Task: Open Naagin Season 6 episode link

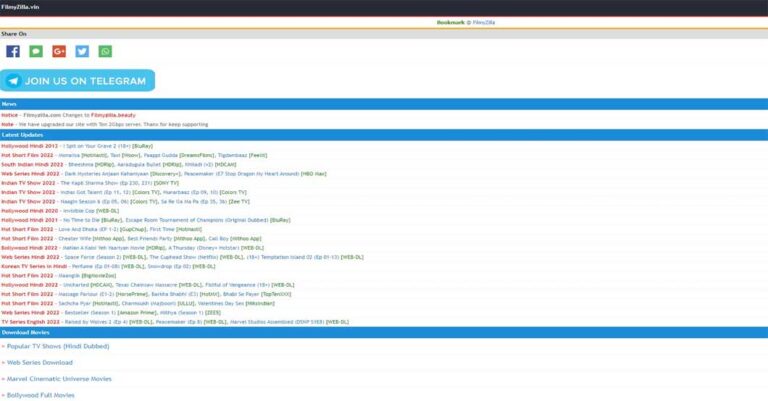Action: (95, 202)
